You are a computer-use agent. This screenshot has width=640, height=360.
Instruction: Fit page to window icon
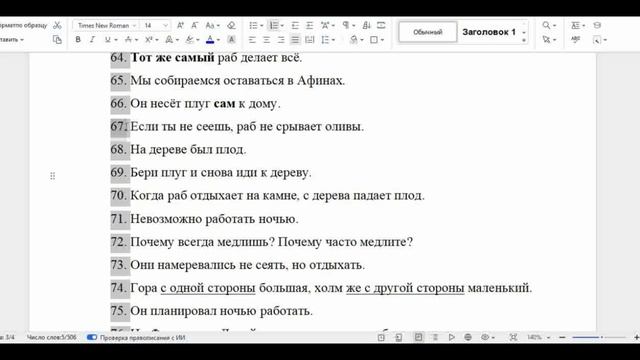pyautogui.click(x=513, y=337)
